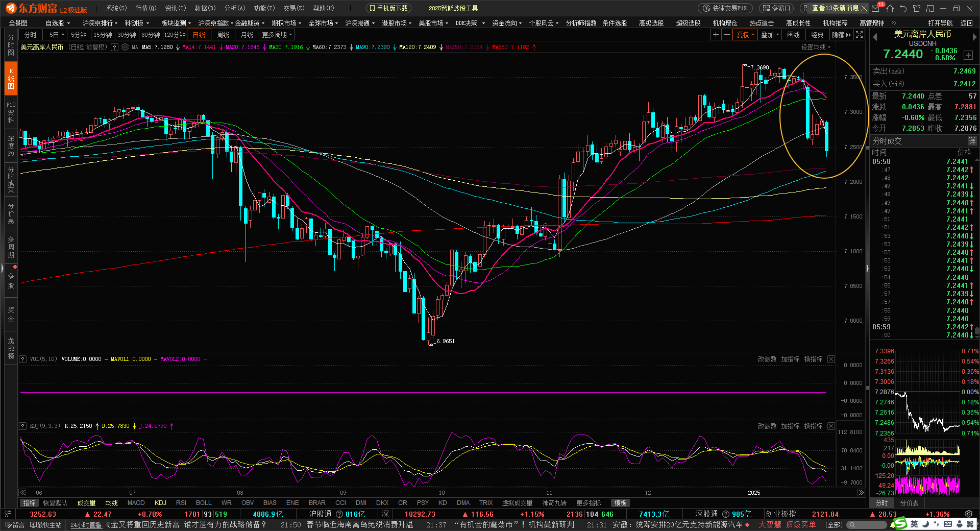Click 改参数 in VOL panel
Viewport: 980px width, 531px height.
pos(767,359)
